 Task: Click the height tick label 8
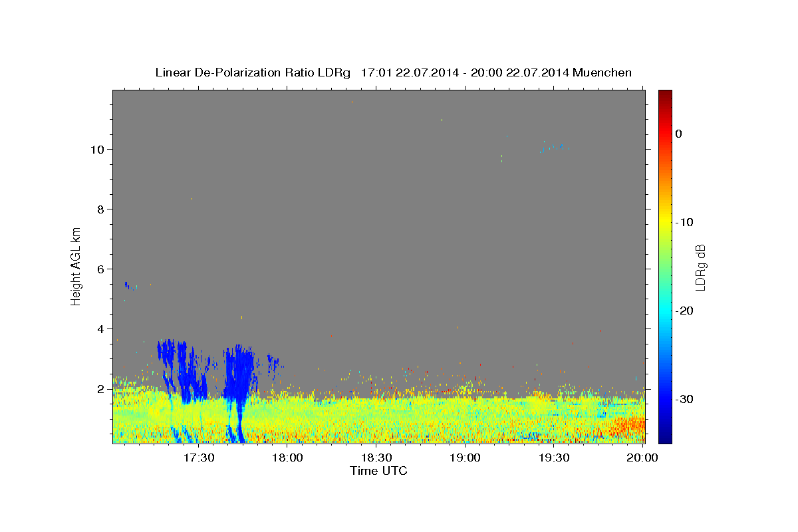(x=100, y=209)
